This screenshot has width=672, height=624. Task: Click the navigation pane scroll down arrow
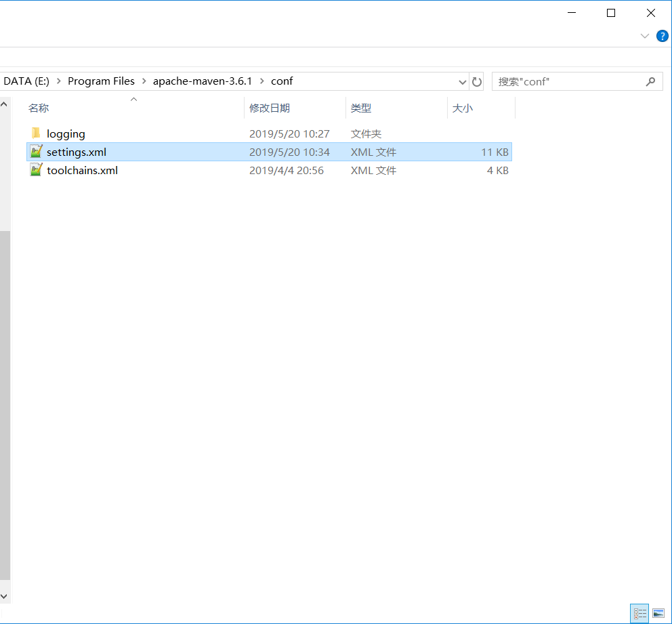click(x=4, y=596)
